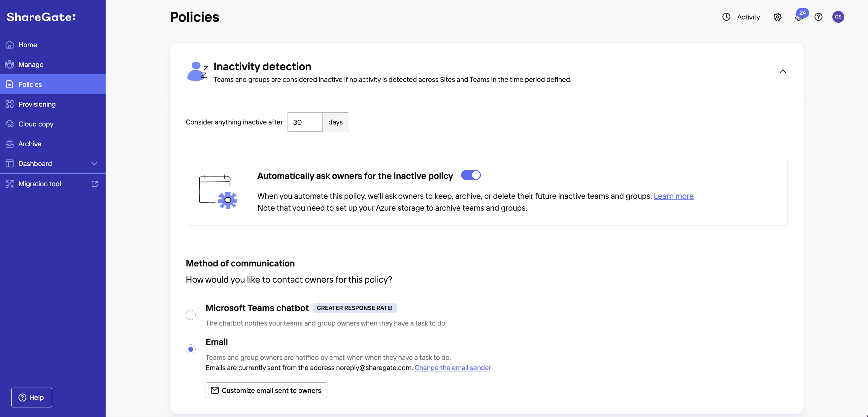Click the sleeping user Inactivity detection icon
868x417 pixels.
pos(197,71)
